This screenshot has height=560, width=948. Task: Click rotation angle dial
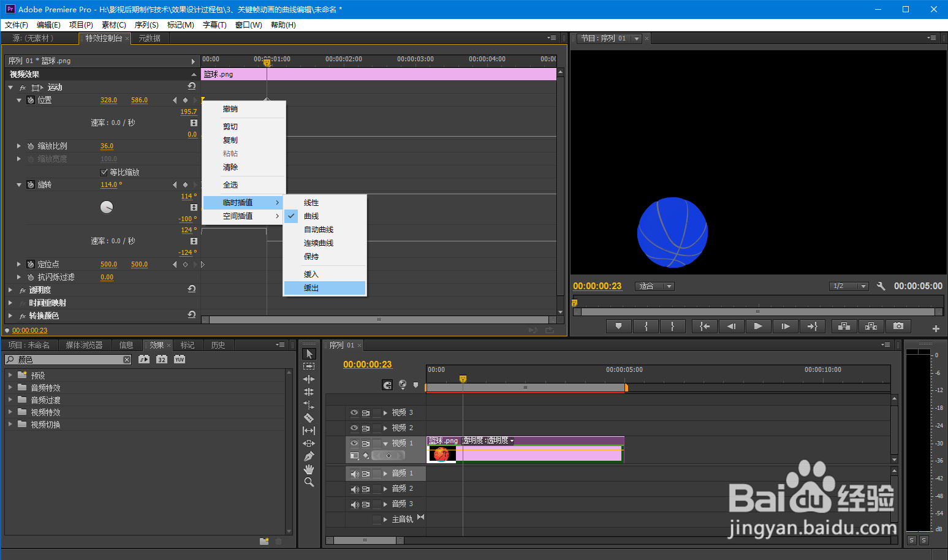pos(107,207)
